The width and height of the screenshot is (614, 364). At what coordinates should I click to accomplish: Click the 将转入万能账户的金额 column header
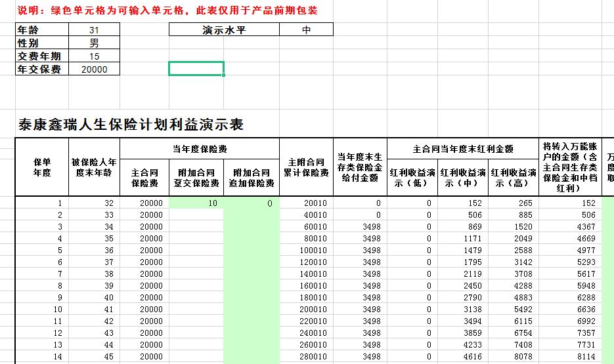[x=570, y=167]
